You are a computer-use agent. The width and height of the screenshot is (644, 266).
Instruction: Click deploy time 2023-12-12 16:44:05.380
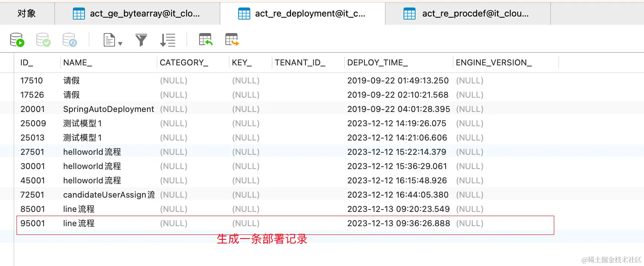coord(398,195)
